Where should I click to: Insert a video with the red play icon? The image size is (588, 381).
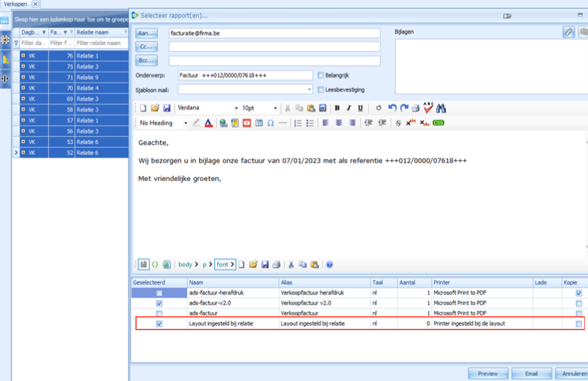pyautogui.click(x=247, y=123)
